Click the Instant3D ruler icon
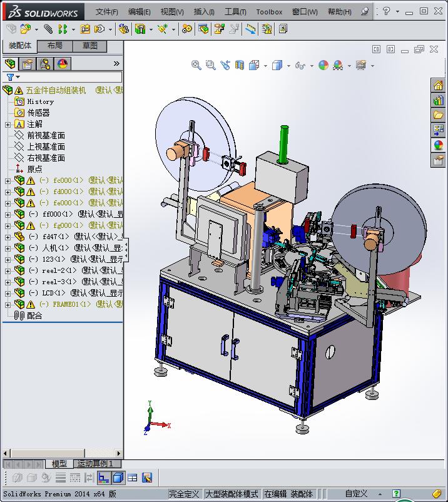448x502 pixels. click(x=251, y=29)
